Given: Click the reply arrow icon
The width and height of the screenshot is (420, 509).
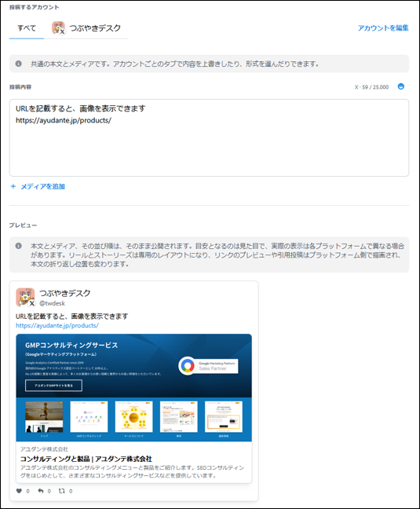Looking at the screenshot, I should click(x=41, y=491).
